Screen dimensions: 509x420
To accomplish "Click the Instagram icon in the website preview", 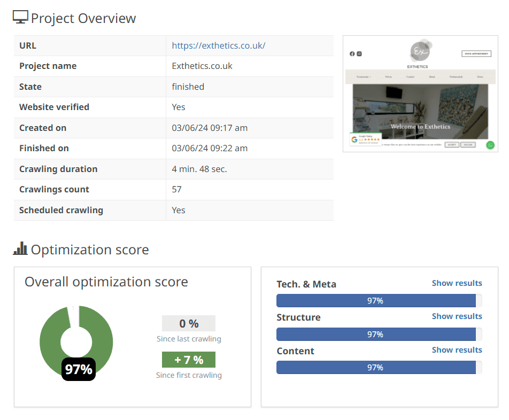I will click(359, 54).
